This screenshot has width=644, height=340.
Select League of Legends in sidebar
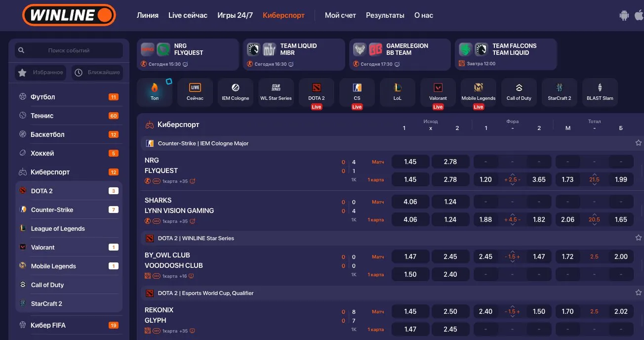pos(69,228)
